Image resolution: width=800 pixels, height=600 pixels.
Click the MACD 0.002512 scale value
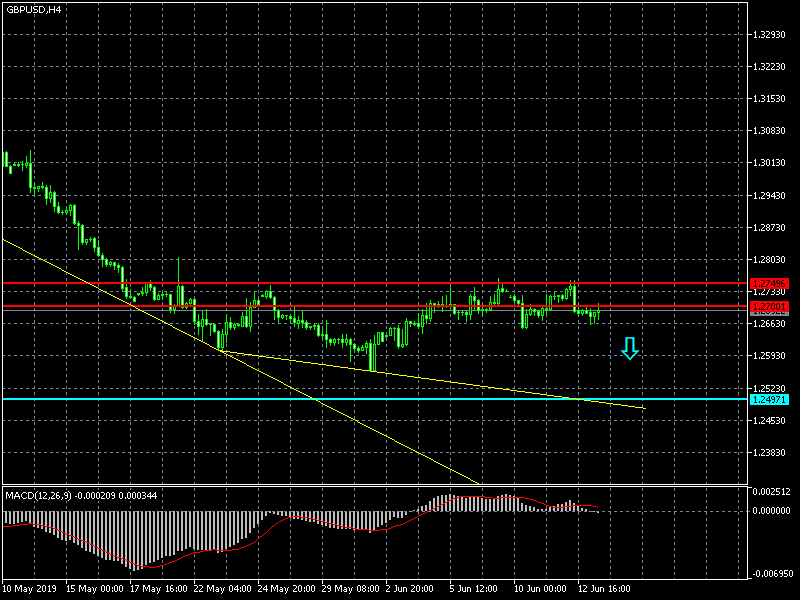pos(771,492)
